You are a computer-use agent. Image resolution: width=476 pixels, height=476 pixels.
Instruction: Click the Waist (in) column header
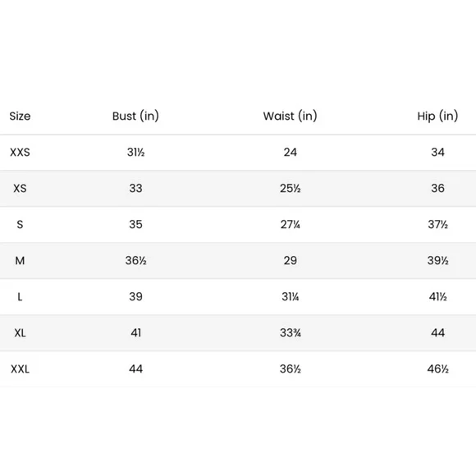pos(290,117)
